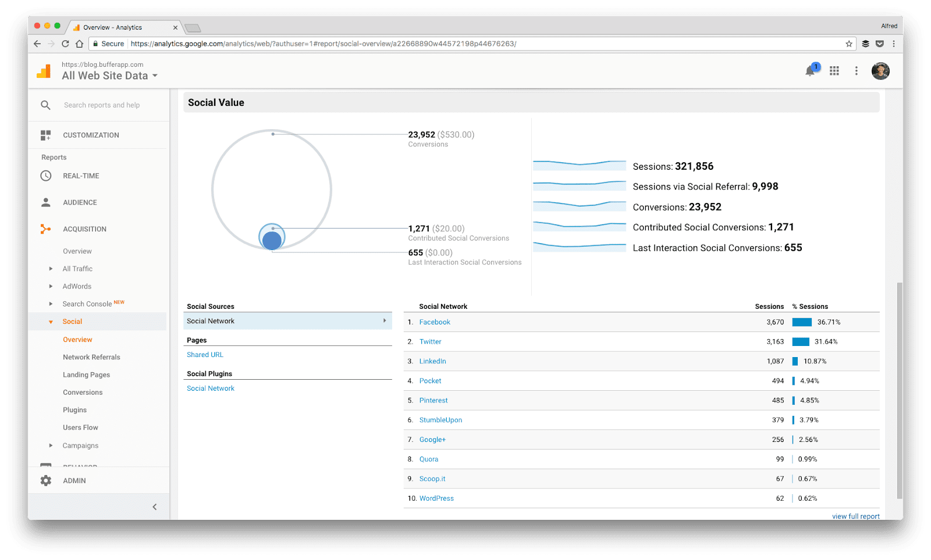Go back using browser back arrow
This screenshot has height=560, width=931.
point(37,44)
